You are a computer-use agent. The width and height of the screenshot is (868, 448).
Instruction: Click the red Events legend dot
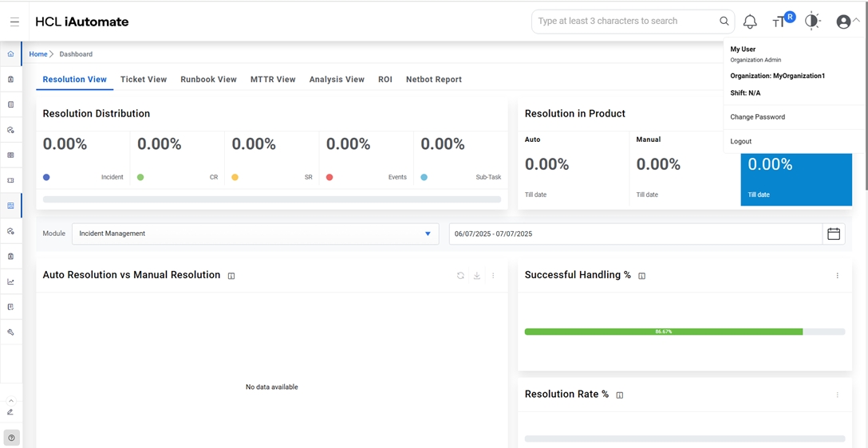(330, 177)
